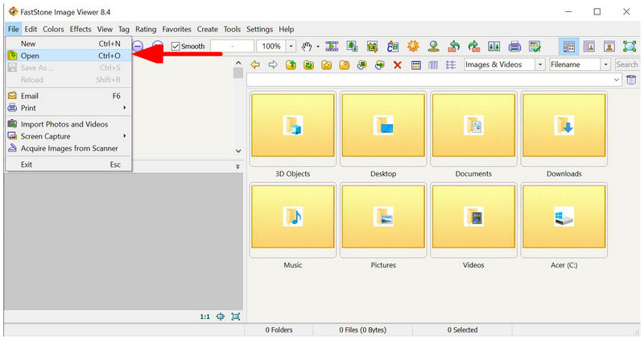Open the Effects menu
The width and height of the screenshot is (644, 340).
coord(80,29)
